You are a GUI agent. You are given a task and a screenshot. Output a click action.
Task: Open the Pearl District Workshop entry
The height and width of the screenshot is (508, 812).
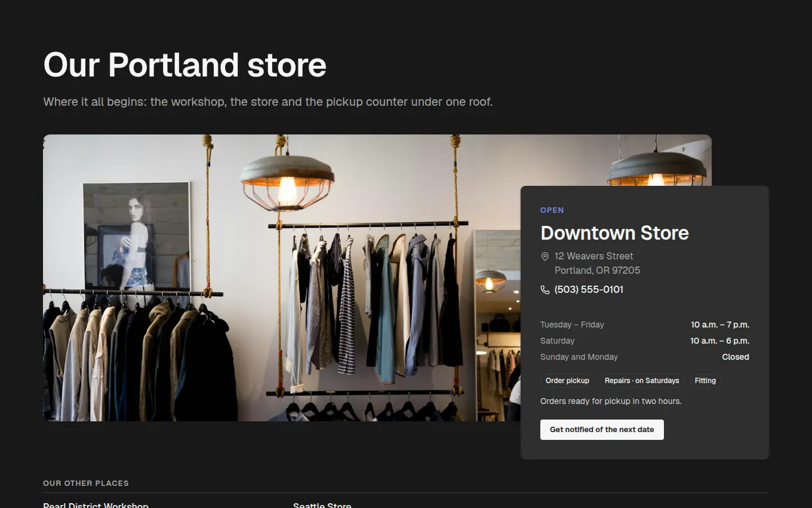point(96,505)
